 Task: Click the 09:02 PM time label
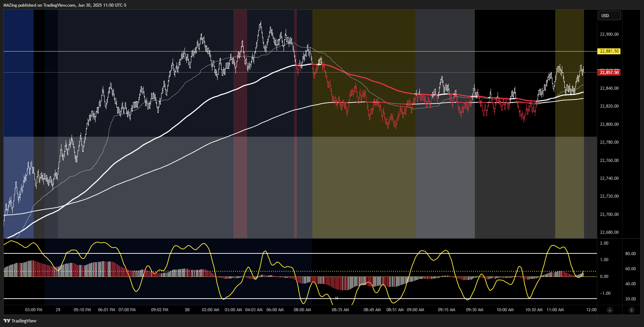coord(160,310)
